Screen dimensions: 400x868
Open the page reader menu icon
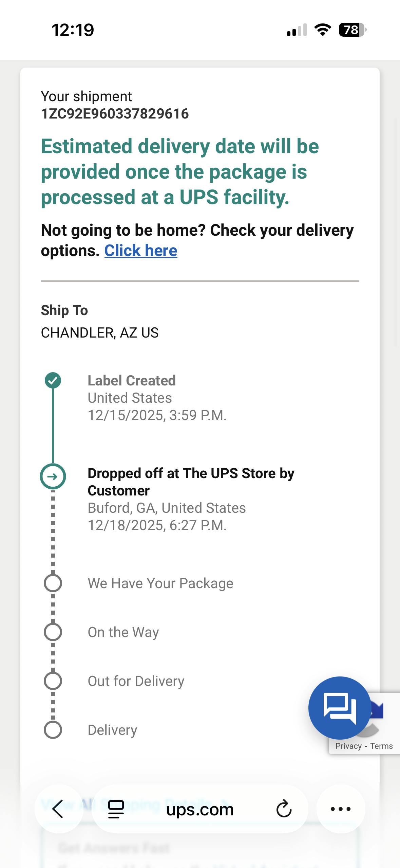116,809
